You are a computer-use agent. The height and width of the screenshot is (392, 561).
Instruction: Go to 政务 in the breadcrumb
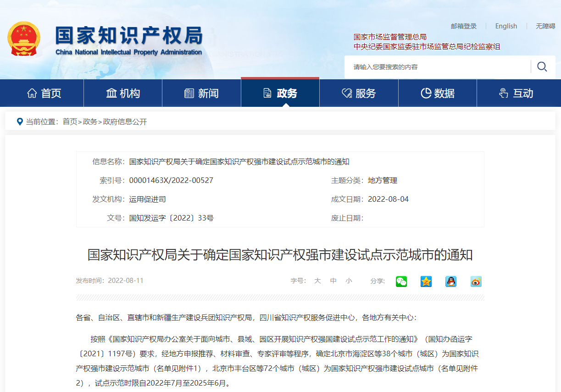pyautogui.click(x=90, y=121)
